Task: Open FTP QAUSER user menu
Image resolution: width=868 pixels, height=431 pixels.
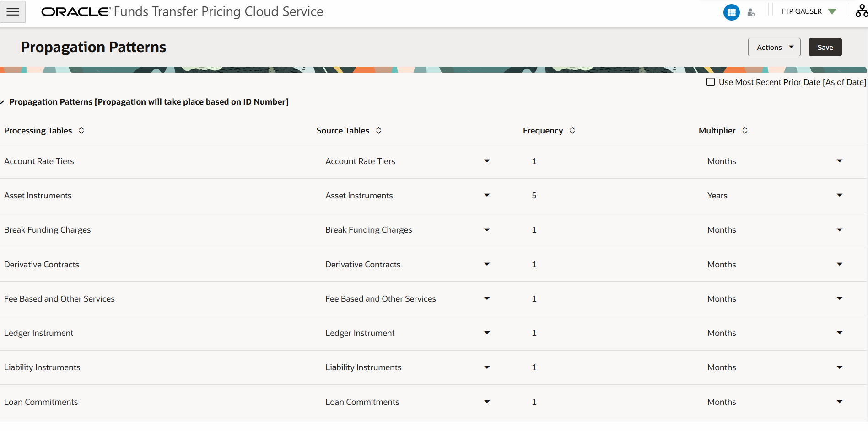Action: (809, 11)
